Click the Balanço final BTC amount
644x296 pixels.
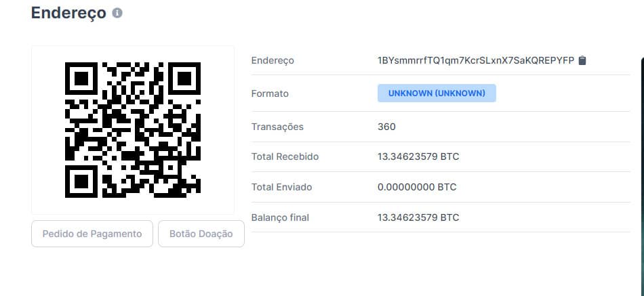coord(418,217)
